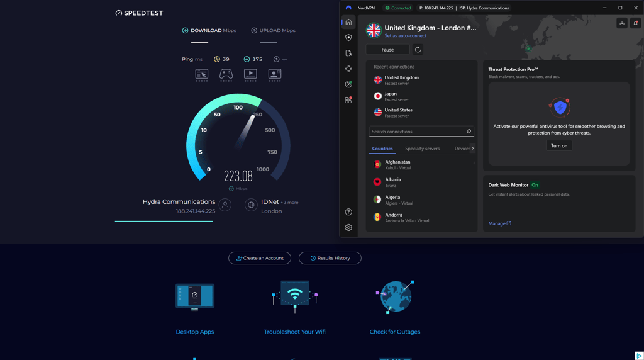
Task: Open Threat Protection shield in NordVPN sidebar
Action: pos(348,37)
